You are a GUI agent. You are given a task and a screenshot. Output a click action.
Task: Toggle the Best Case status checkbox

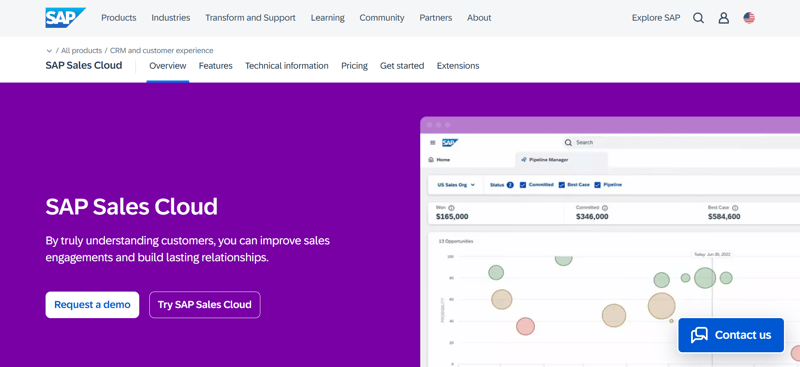pos(562,185)
